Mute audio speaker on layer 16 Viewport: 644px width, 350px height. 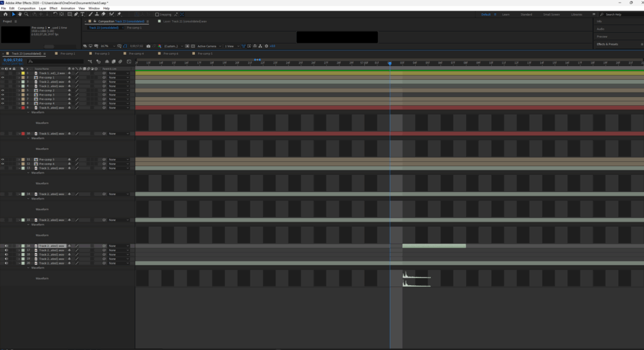(6, 246)
